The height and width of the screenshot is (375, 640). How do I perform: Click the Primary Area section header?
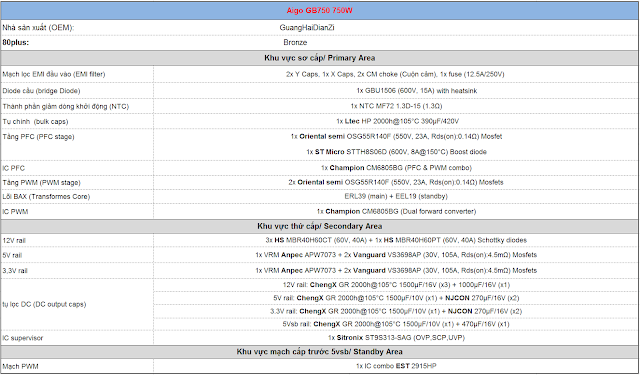click(x=320, y=58)
